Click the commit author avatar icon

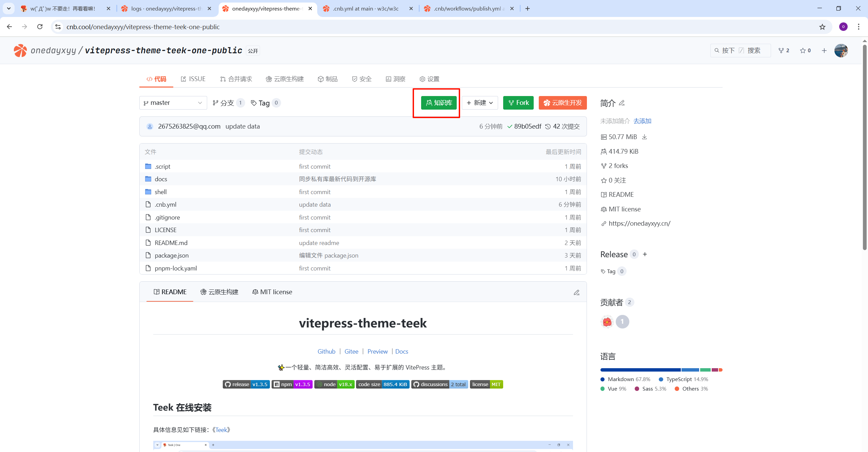point(150,127)
